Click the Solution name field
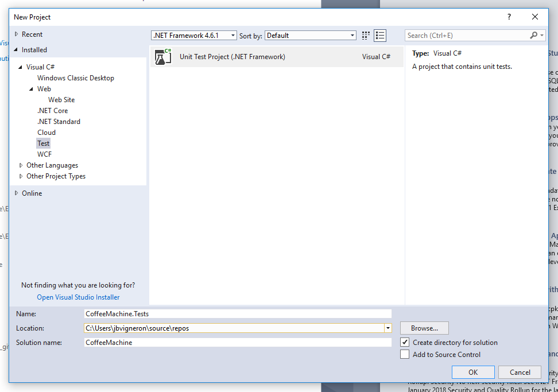Viewport: 558px width, 392px height. click(x=238, y=342)
